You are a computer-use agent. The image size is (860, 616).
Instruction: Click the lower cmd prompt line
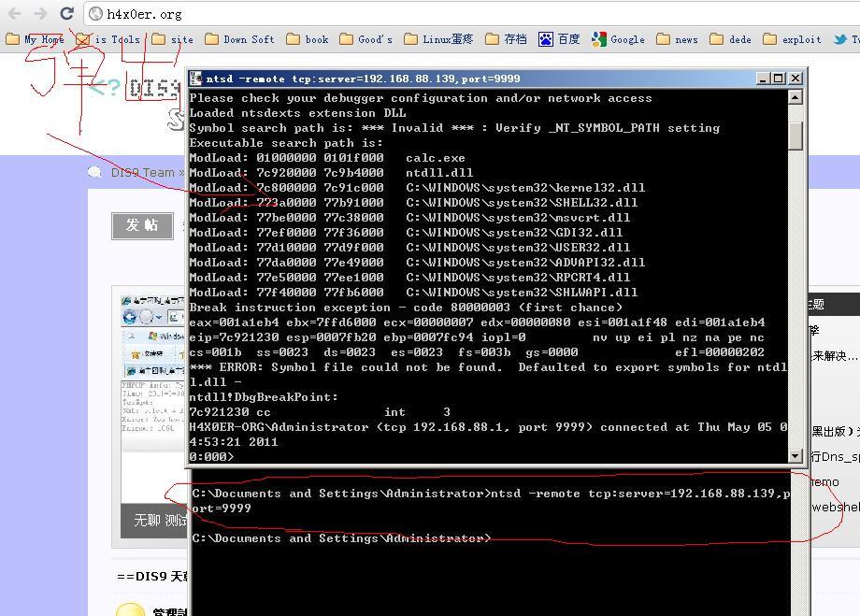pos(341,538)
